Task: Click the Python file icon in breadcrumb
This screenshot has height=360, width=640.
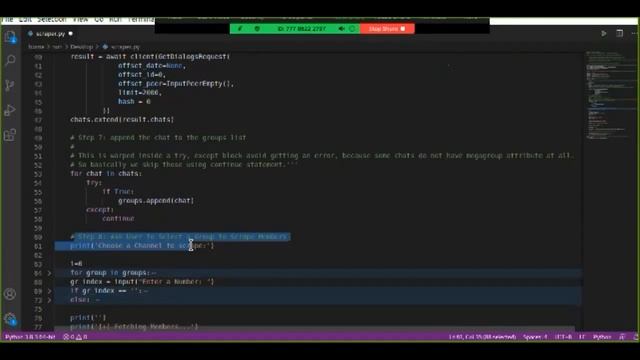Action: click(105, 47)
